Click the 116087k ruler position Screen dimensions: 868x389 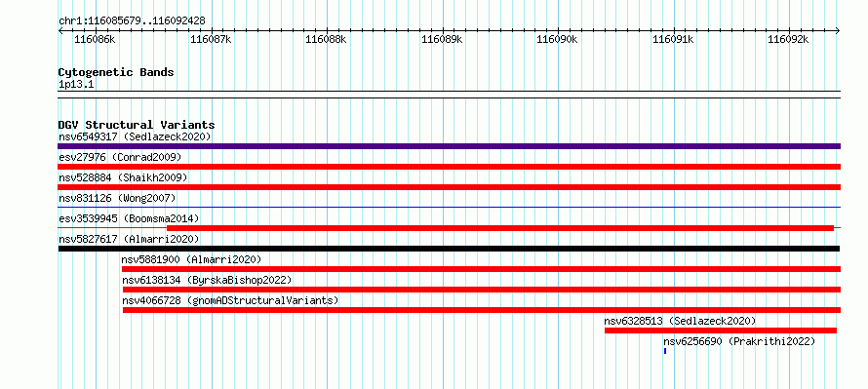point(211,39)
